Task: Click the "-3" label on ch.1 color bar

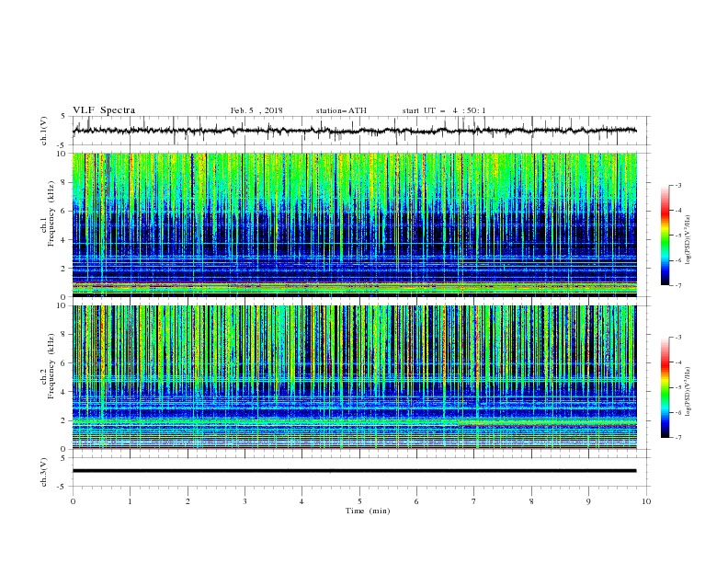Action: pyautogui.click(x=677, y=185)
